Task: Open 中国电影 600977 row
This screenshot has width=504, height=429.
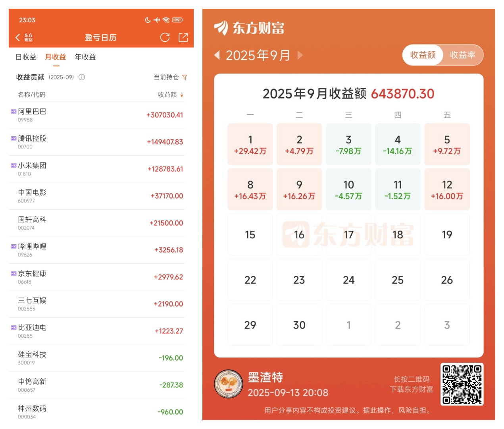Action: point(97,196)
